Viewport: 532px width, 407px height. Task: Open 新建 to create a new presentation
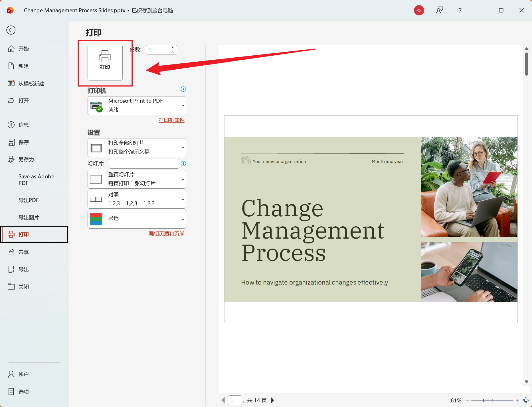[23, 66]
